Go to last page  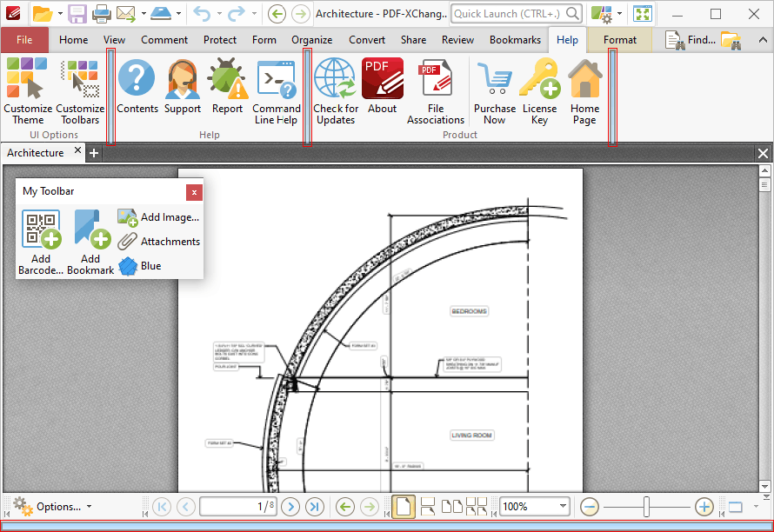coord(315,506)
